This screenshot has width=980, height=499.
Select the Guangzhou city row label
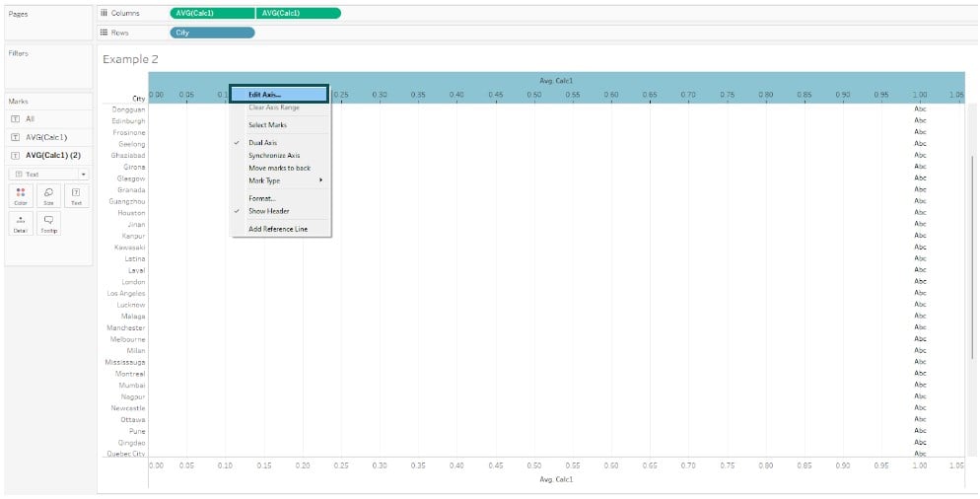[127, 201]
